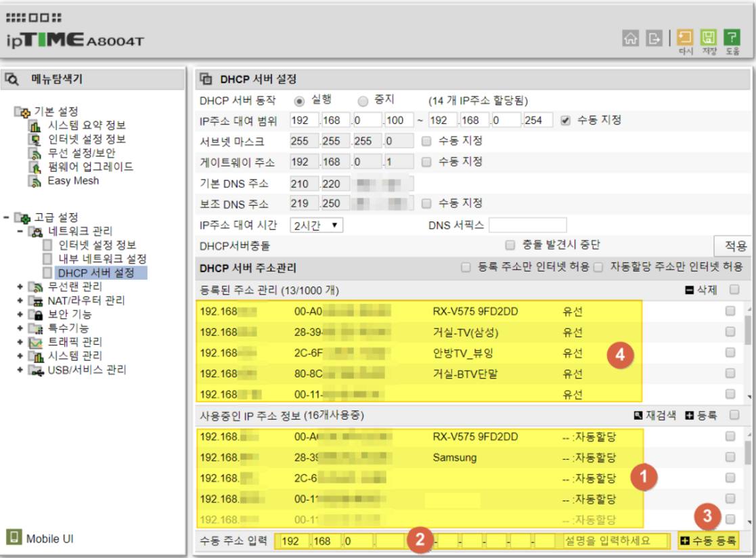Open the Mobile UI icon
756x558 pixels.
14,538
